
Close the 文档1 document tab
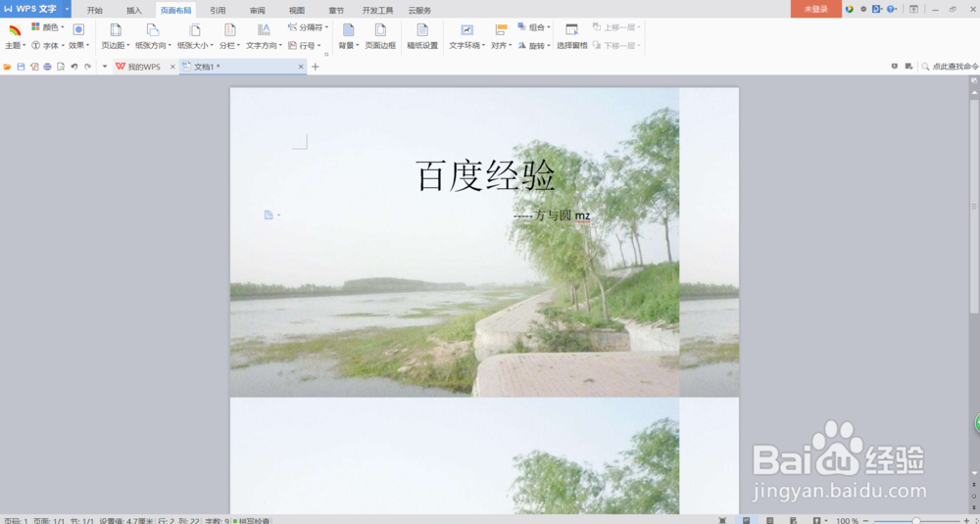301,67
